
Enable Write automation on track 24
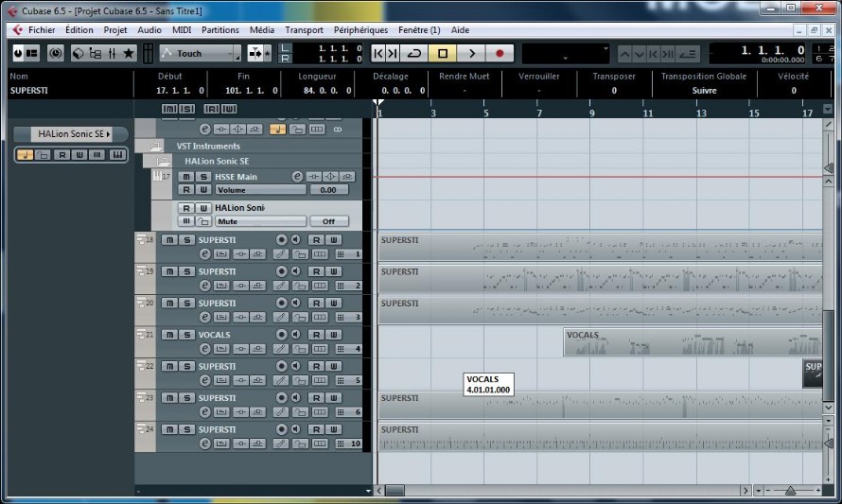[333, 429]
